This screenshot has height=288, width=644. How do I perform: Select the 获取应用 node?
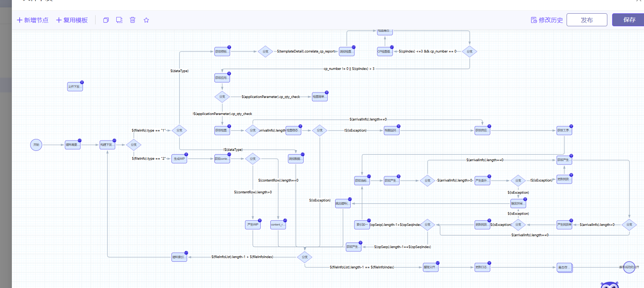(x=222, y=78)
